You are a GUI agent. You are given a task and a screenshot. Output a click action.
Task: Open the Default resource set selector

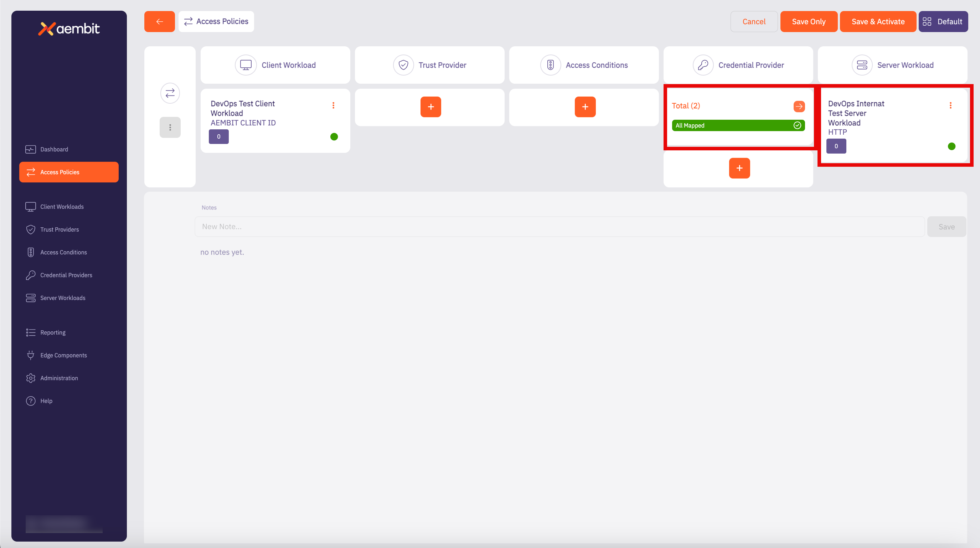(x=943, y=21)
